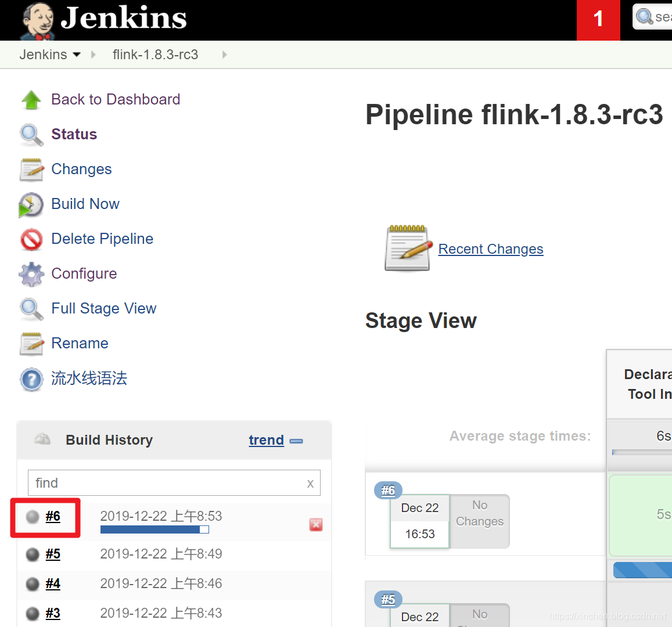Open the Status sidebar item
Viewport: 672px width, 627px height.
(x=74, y=134)
